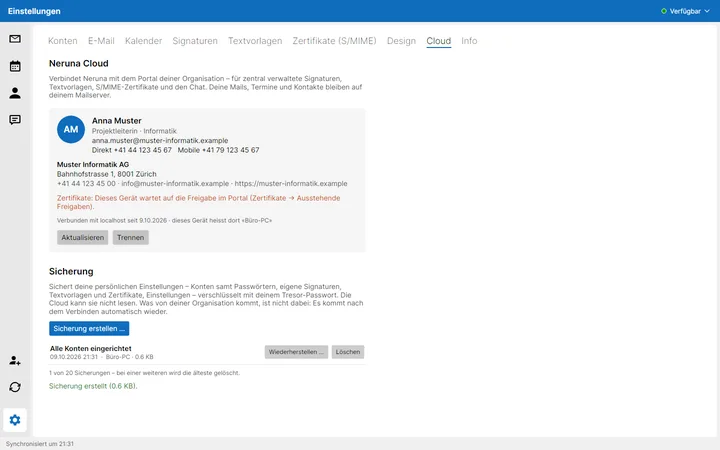The image size is (720, 450).
Task: Click the green availability status dot
Action: point(664,11)
